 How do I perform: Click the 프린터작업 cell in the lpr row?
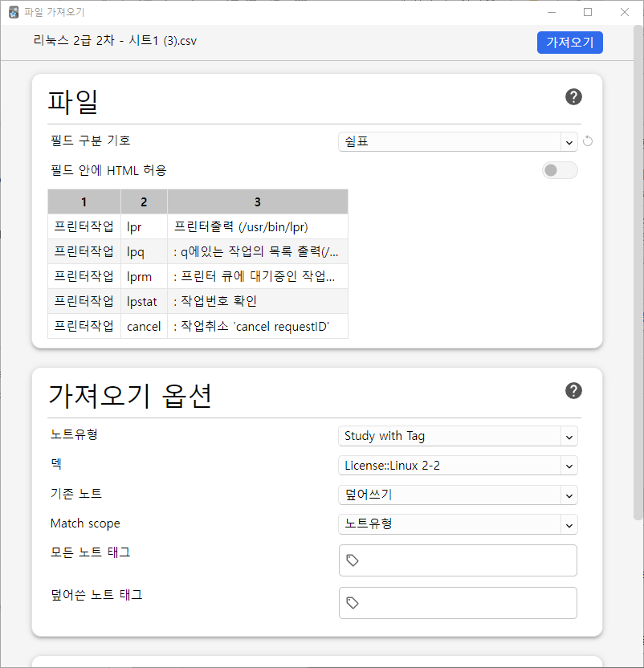point(84,226)
